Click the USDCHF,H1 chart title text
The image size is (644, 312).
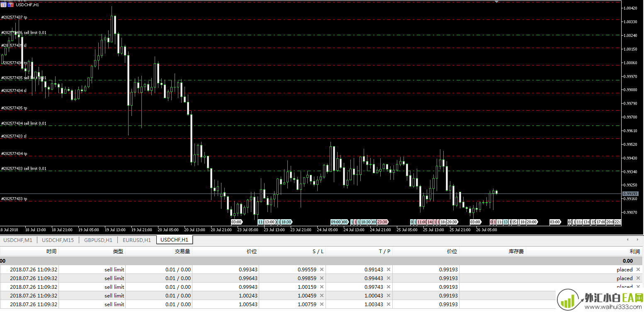point(27,5)
